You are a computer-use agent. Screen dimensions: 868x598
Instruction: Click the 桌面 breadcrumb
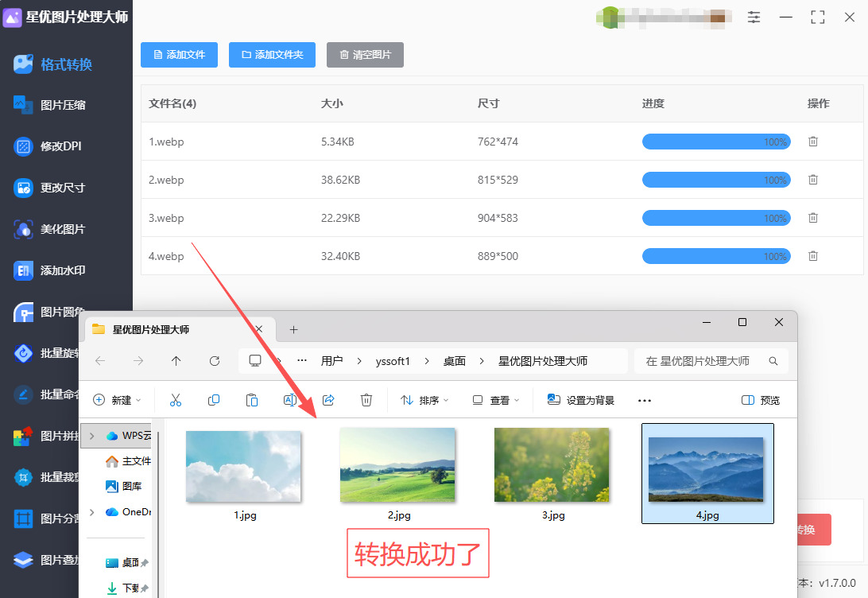pos(455,361)
